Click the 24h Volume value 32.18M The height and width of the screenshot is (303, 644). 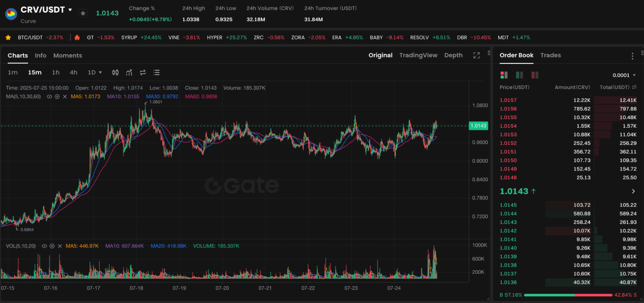click(x=256, y=19)
